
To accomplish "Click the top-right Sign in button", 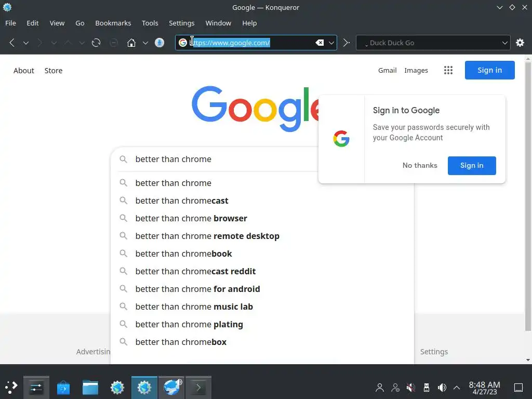I will coord(489,70).
